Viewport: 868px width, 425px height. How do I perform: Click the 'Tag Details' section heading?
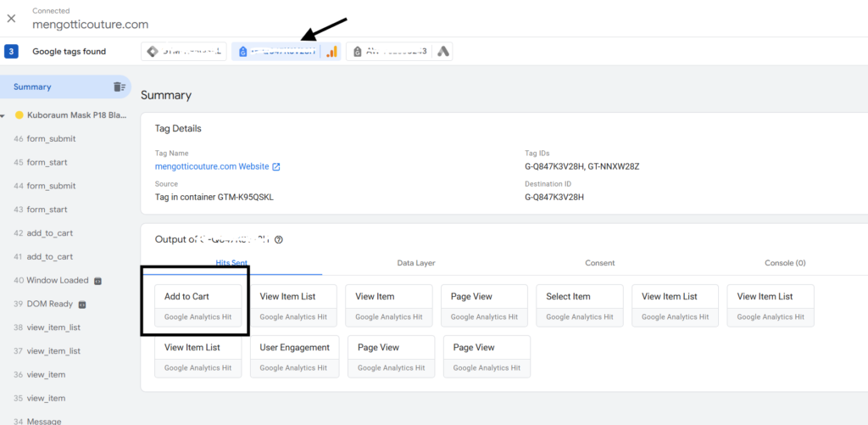point(178,129)
